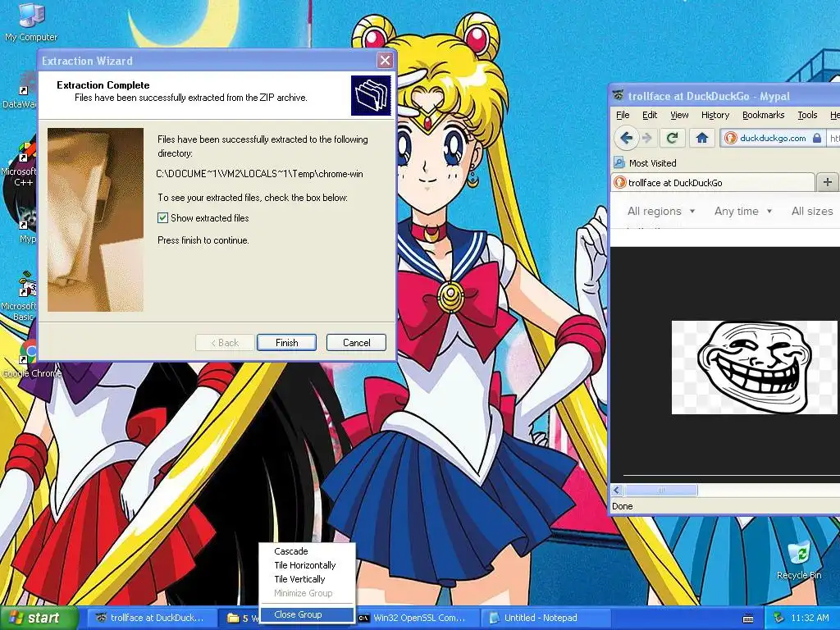This screenshot has height=630, width=840.
Task: Open the History menu in Mypal
Action: 715,115
